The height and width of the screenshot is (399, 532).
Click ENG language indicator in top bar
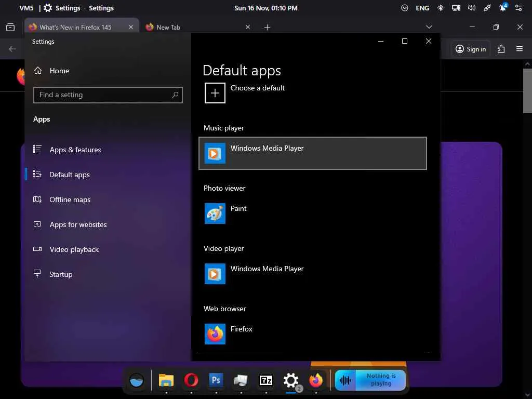(422, 8)
